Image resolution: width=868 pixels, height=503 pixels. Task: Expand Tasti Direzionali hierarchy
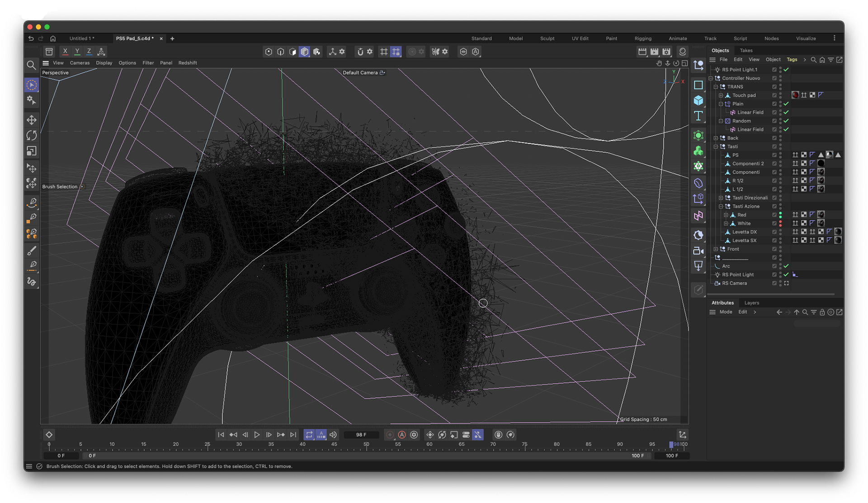tap(721, 198)
